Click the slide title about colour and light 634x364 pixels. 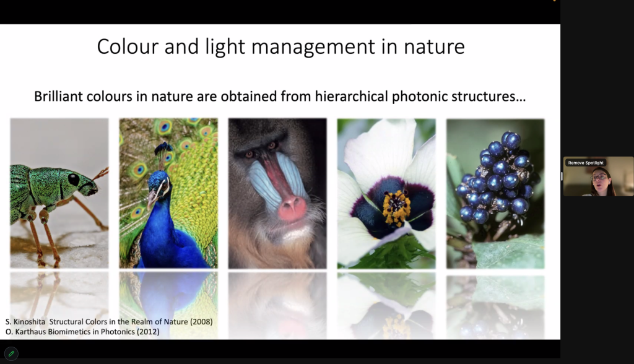(280, 46)
